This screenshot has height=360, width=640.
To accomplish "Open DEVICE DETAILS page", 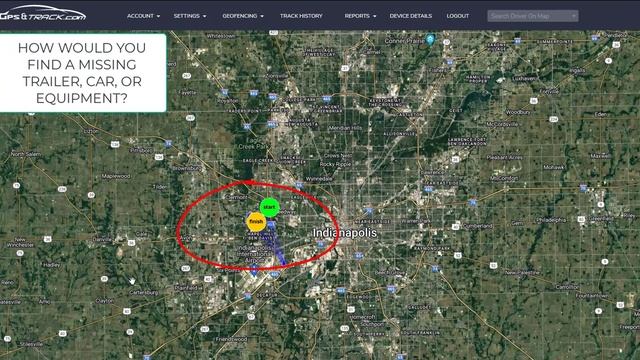I will [411, 16].
